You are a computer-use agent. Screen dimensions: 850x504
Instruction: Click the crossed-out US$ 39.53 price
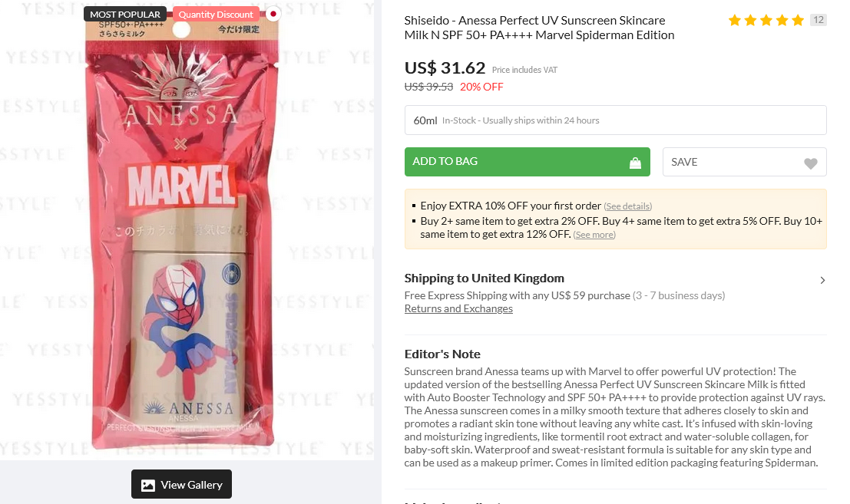click(428, 87)
